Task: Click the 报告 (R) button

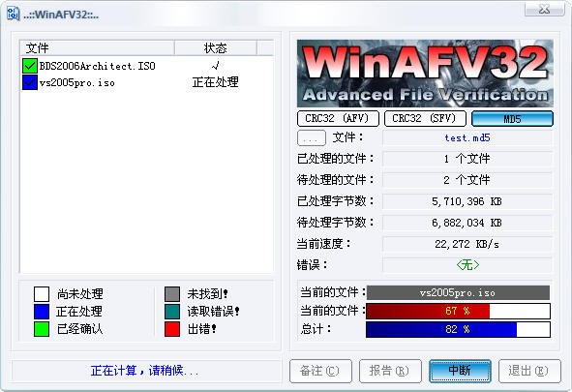Action: coord(390,371)
